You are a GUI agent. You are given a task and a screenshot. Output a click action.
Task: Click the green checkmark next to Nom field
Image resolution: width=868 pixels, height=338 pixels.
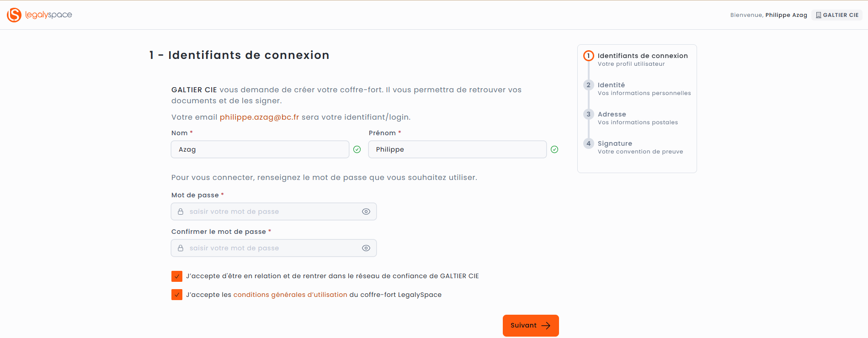[x=357, y=149]
